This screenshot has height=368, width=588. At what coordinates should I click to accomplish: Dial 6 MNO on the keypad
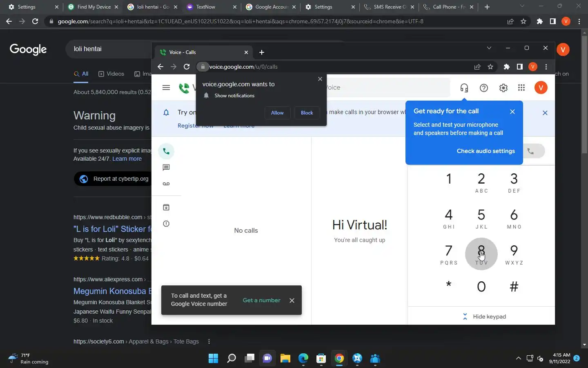514,218
